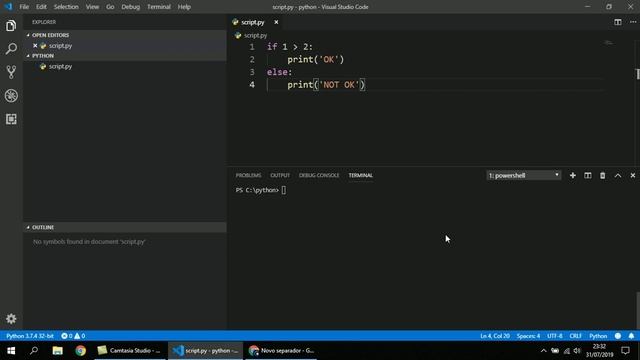This screenshot has width=640, height=360.
Task: Open the Explorer view in activity bar
Action: coord(11,26)
